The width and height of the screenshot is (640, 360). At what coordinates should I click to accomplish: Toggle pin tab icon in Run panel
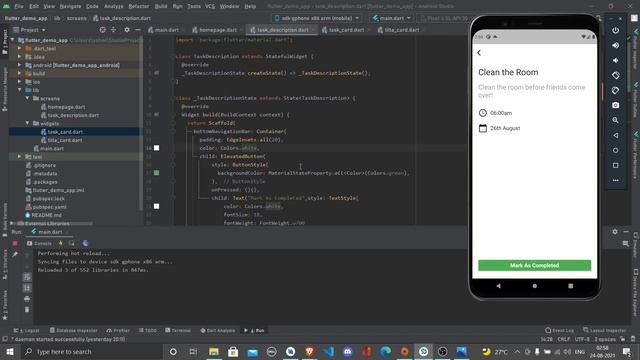point(15,254)
